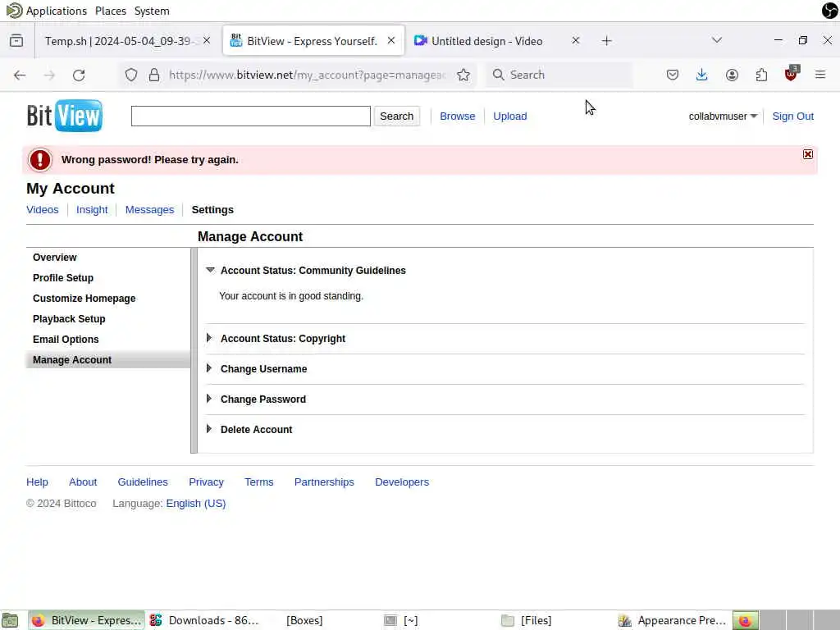
Task: Focus the BitView search text field
Action: click(251, 116)
